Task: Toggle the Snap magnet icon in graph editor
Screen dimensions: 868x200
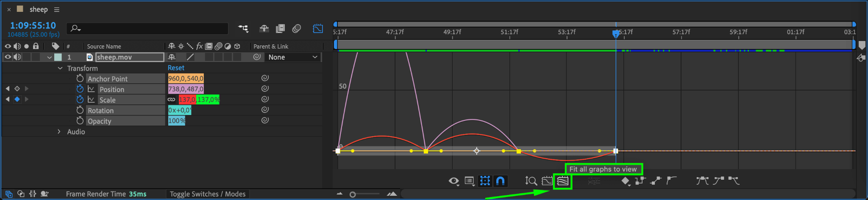Action: 500,181
